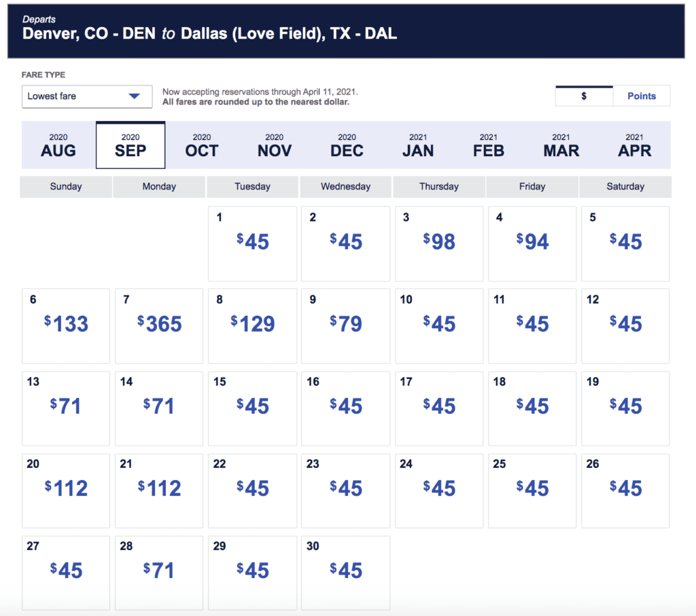Choose the $112 fare on September 21
The width and height of the screenshot is (696, 616).
click(x=159, y=490)
